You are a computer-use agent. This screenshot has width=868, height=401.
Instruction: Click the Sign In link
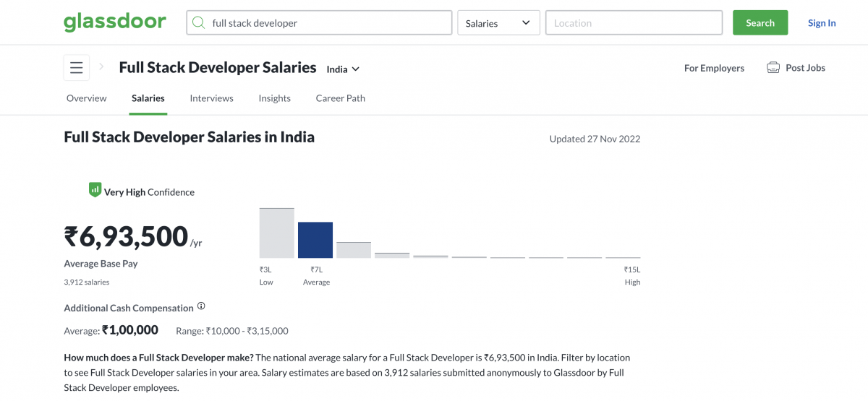coord(822,23)
